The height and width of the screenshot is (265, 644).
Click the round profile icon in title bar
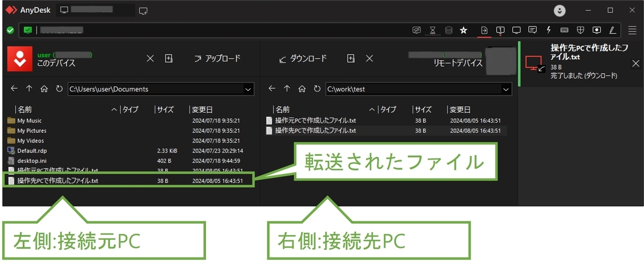point(560,10)
